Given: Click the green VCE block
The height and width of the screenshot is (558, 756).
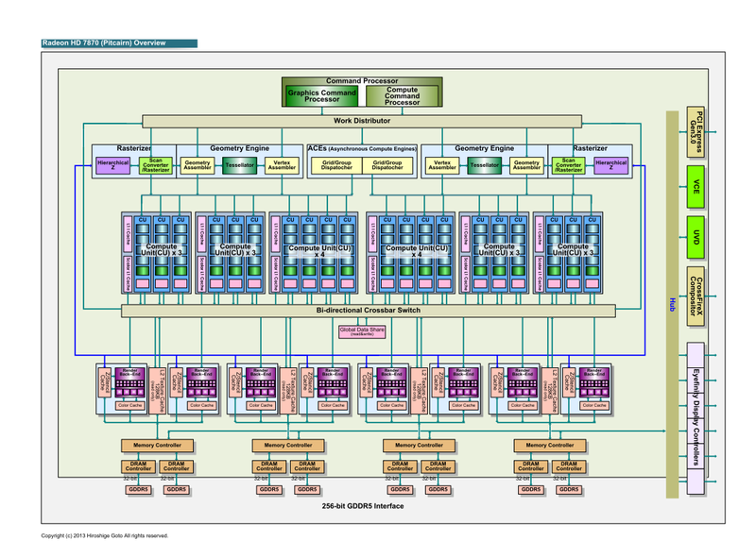Looking at the screenshot, I should pyautogui.click(x=696, y=186).
